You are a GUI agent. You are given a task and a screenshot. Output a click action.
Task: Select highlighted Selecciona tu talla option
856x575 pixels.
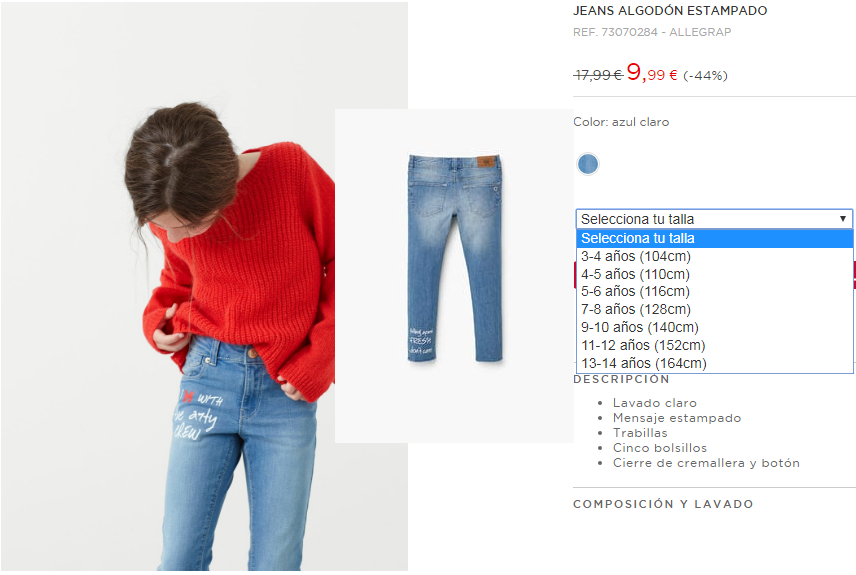[715, 239]
